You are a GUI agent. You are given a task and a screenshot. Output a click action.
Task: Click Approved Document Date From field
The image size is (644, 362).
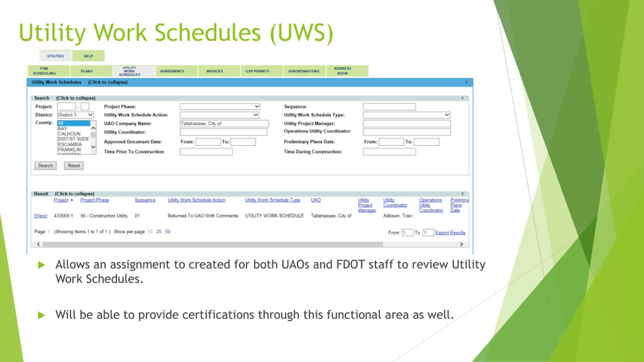[208, 142]
